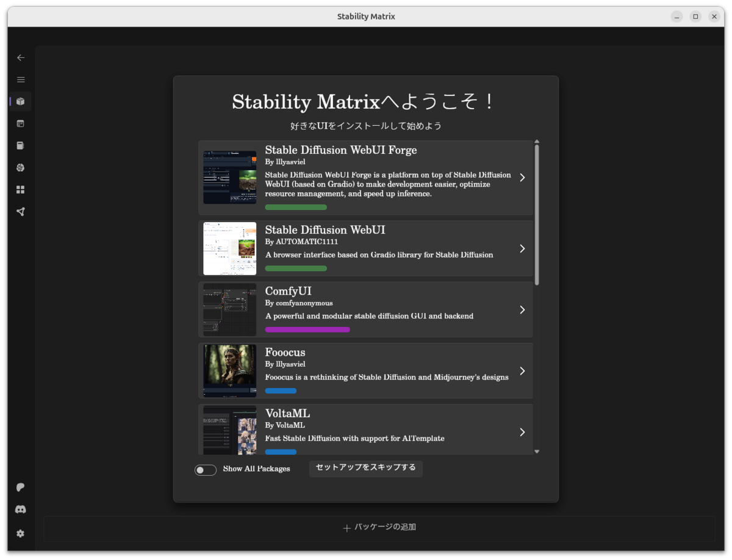Open the Patreon icon in the sidebar
The width and height of the screenshot is (732, 560).
pos(21,487)
